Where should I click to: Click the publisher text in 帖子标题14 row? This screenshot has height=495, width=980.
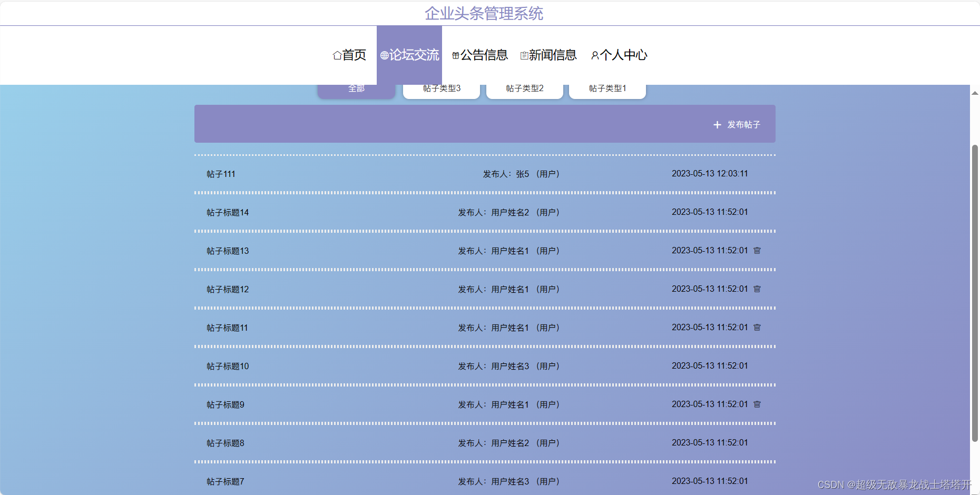click(x=508, y=213)
